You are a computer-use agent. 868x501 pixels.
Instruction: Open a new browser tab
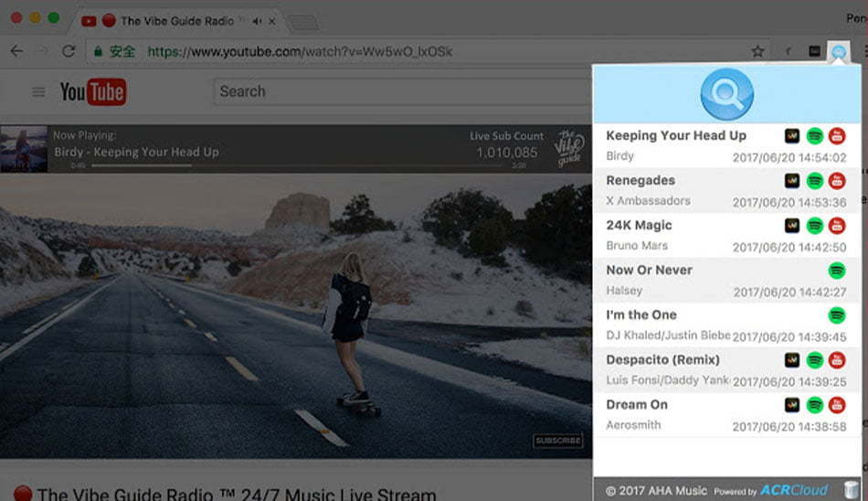pos(302,23)
